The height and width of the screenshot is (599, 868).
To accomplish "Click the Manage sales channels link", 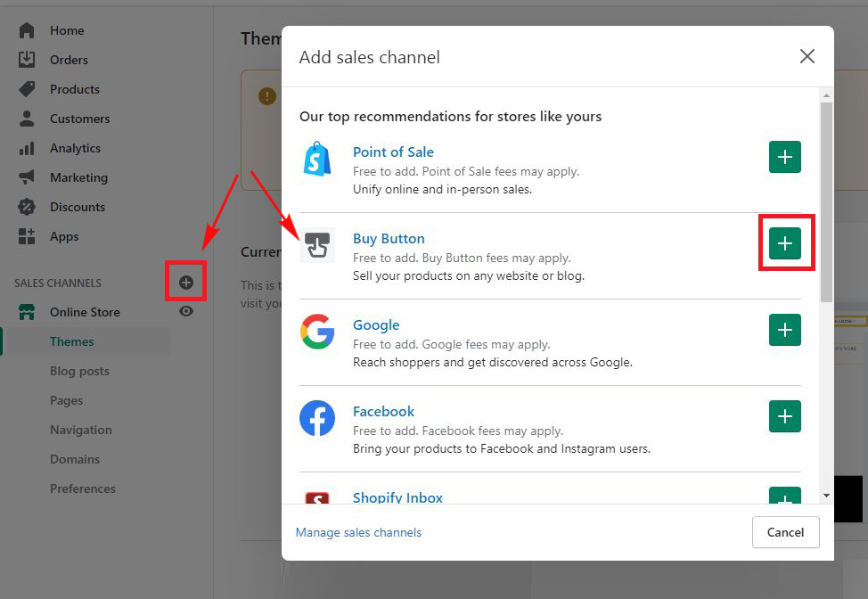I will [358, 532].
